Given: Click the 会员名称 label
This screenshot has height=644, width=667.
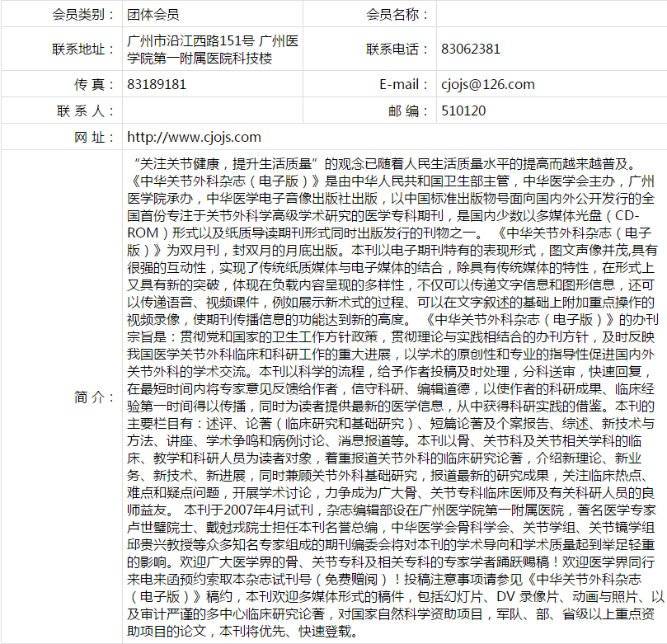Looking at the screenshot, I should [x=397, y=15].
